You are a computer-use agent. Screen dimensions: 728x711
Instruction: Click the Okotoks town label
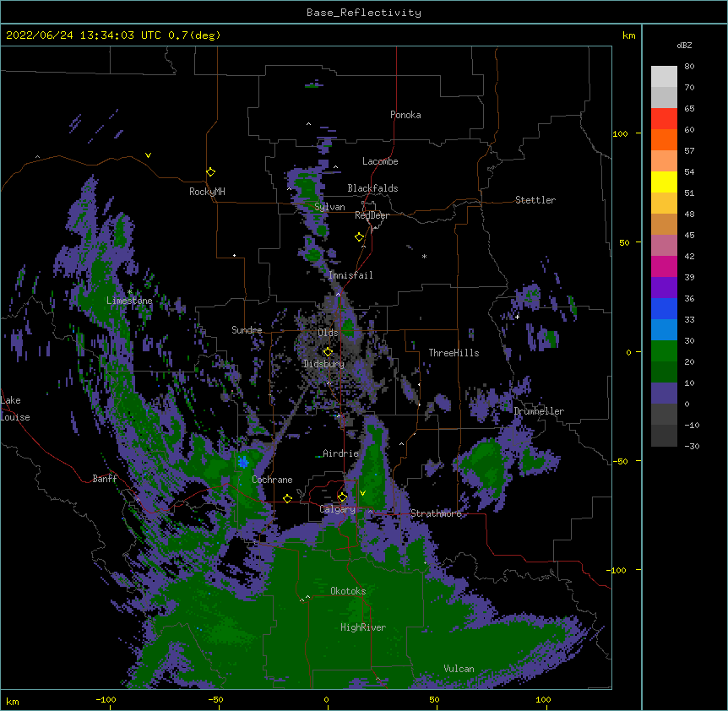pyautogui.click(x=348, y=591)
